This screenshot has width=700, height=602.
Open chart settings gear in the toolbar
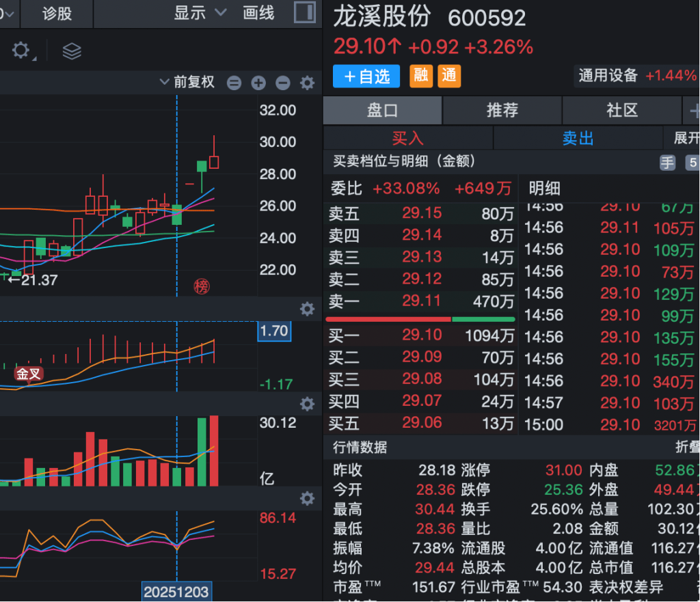pos(21,51)
